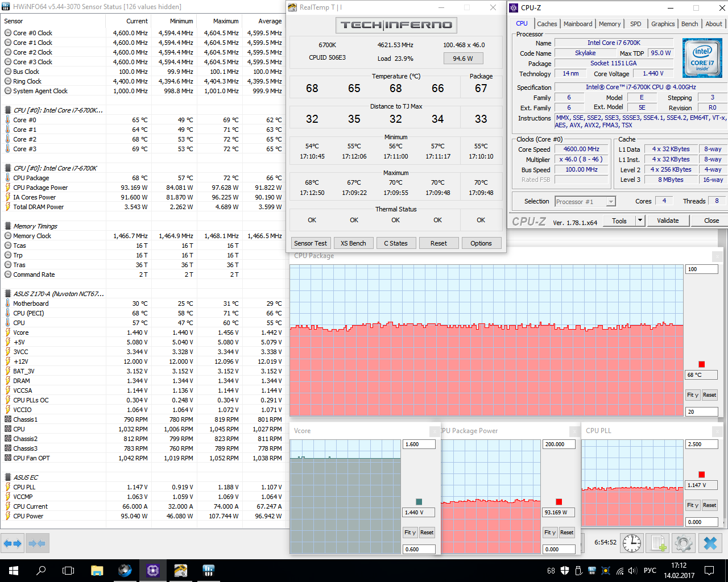
Task: Click Reset in the CPU Package Power graph
Action: (x=567, y=533)
